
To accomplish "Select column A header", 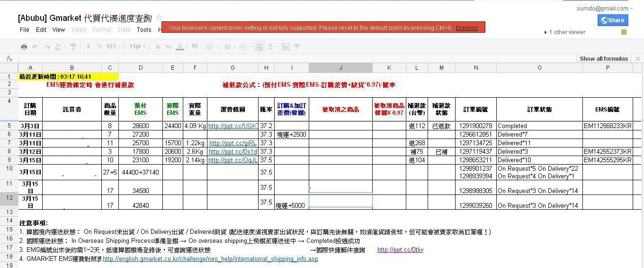I will [30, 68].
